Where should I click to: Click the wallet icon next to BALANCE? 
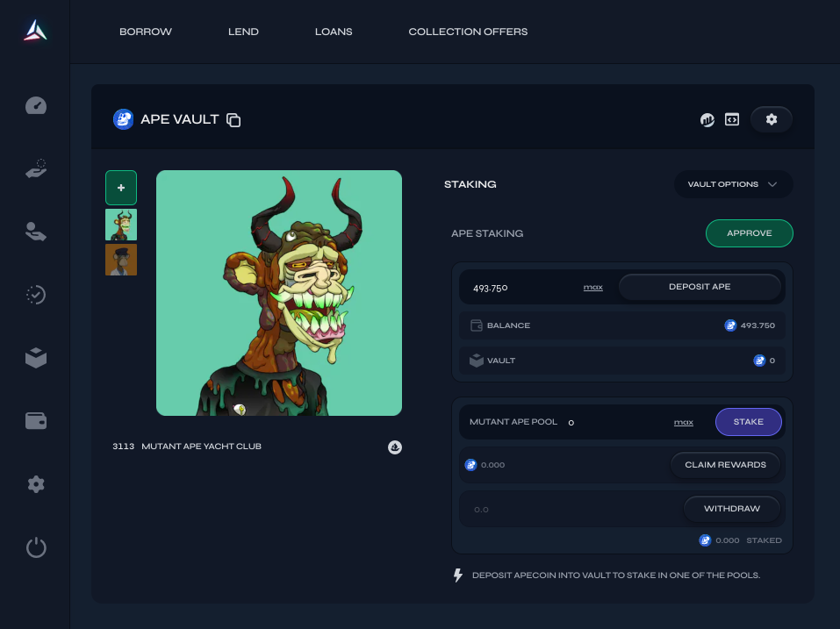(x=477, y=325)
